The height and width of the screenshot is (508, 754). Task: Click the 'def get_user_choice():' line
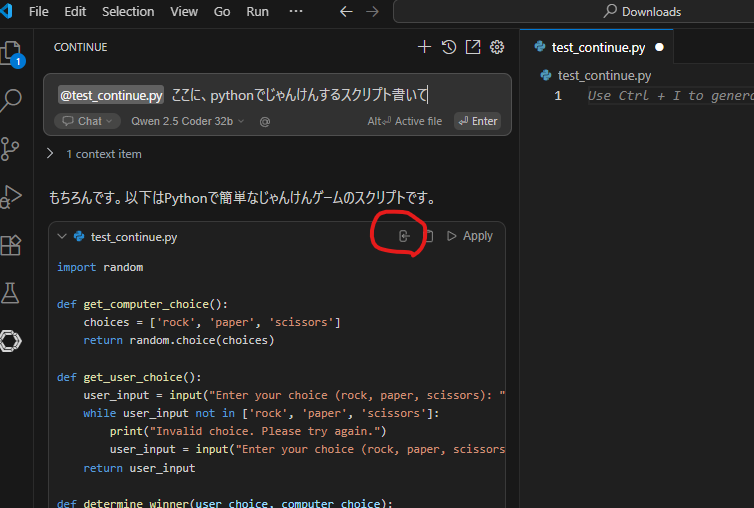(129, 378)
